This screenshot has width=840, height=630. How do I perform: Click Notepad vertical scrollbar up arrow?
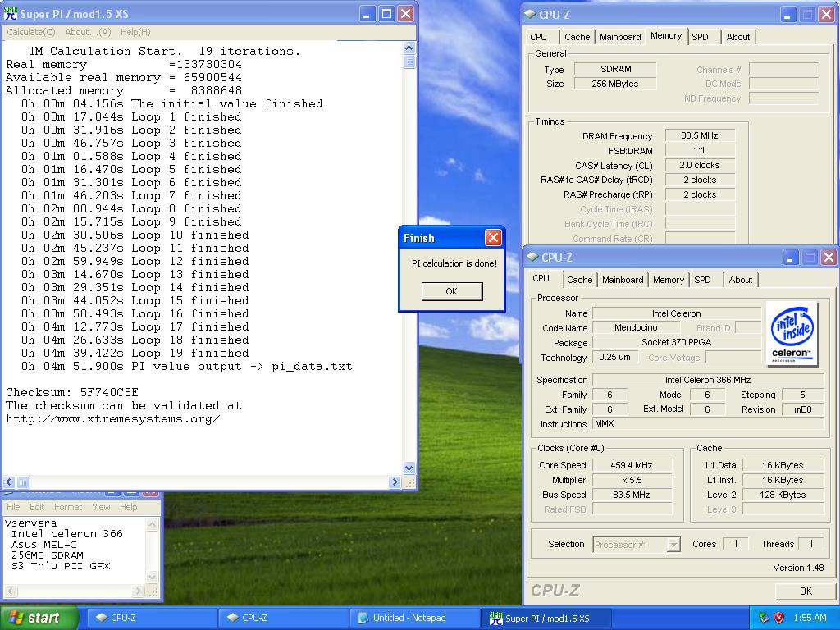152,524
